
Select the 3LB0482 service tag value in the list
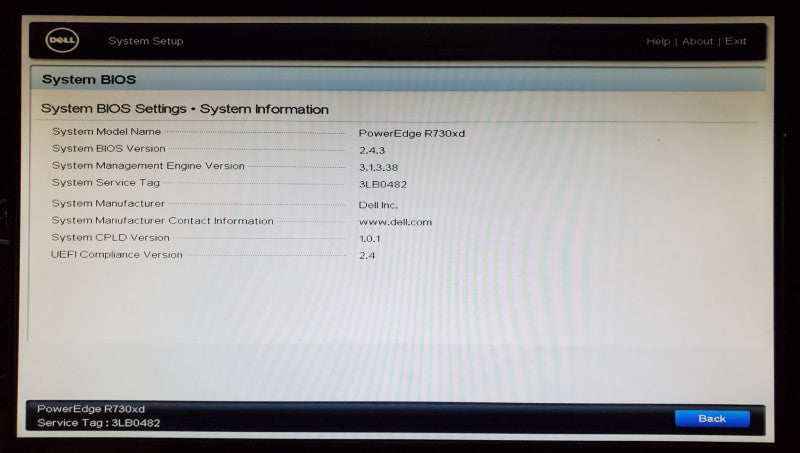383,185
